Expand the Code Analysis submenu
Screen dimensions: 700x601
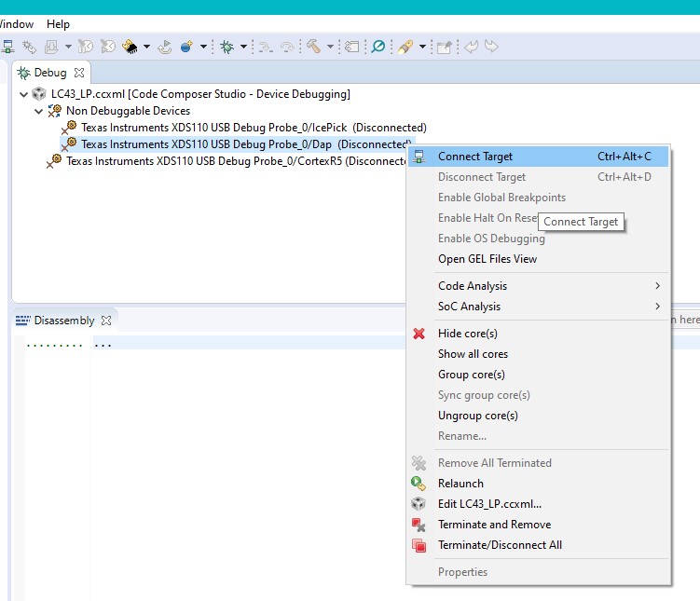tap(539, 285)
